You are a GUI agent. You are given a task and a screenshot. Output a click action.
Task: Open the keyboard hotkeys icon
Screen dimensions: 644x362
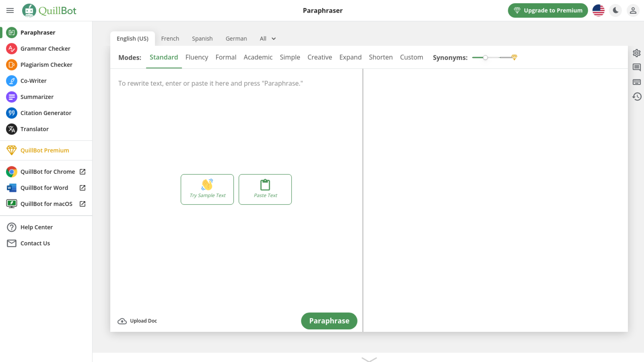(x=637, y=82)
